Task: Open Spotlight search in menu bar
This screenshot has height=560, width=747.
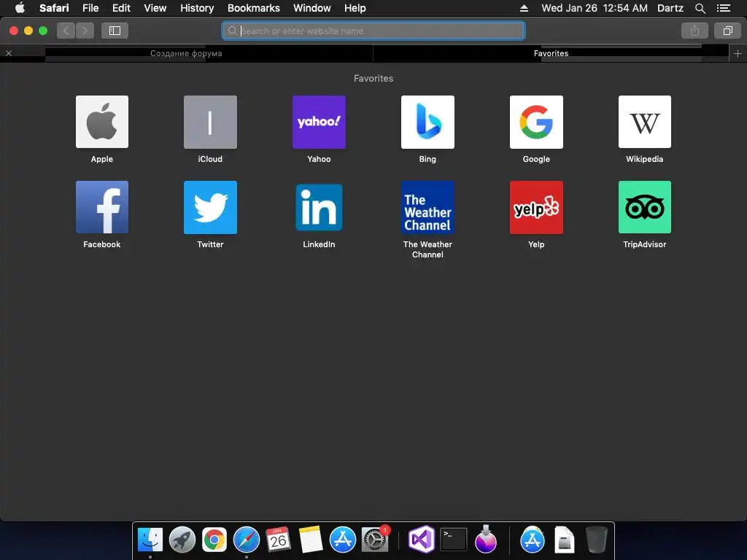Action: point(700,8)
